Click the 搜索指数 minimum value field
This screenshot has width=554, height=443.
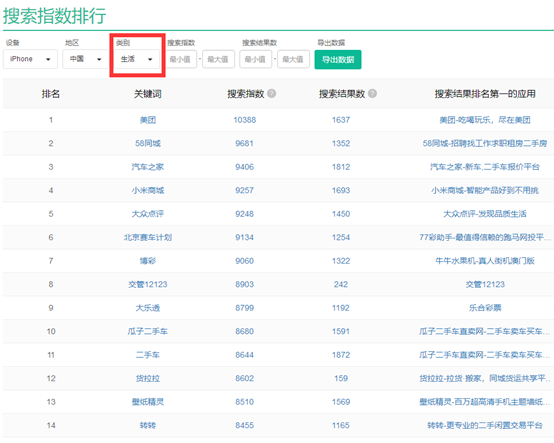(181, 59)
